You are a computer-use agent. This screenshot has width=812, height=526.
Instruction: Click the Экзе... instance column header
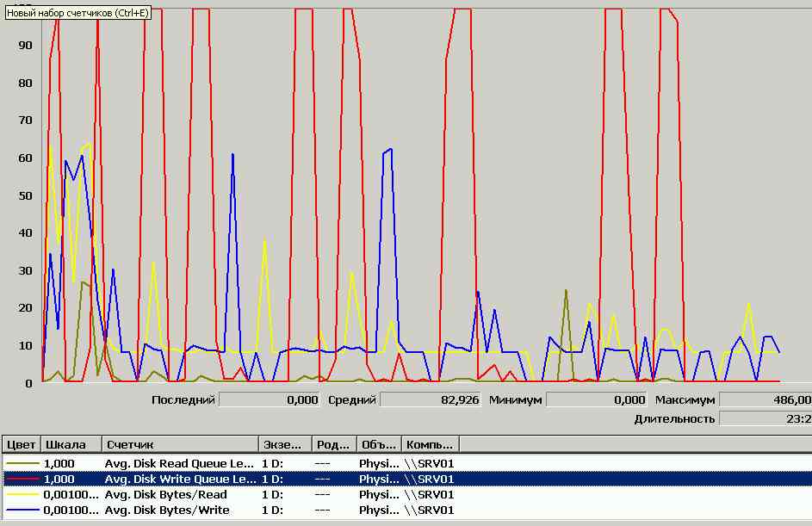[x=285, y=444]
